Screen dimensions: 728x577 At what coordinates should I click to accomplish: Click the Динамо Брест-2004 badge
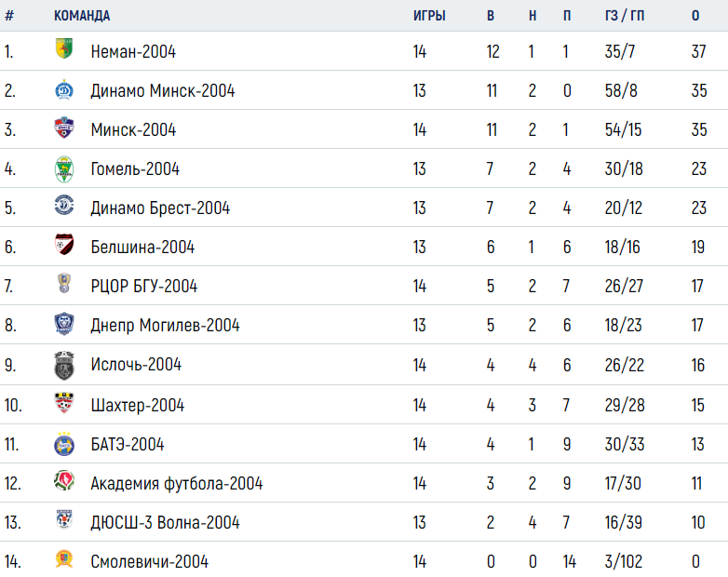tap(64, 205)
